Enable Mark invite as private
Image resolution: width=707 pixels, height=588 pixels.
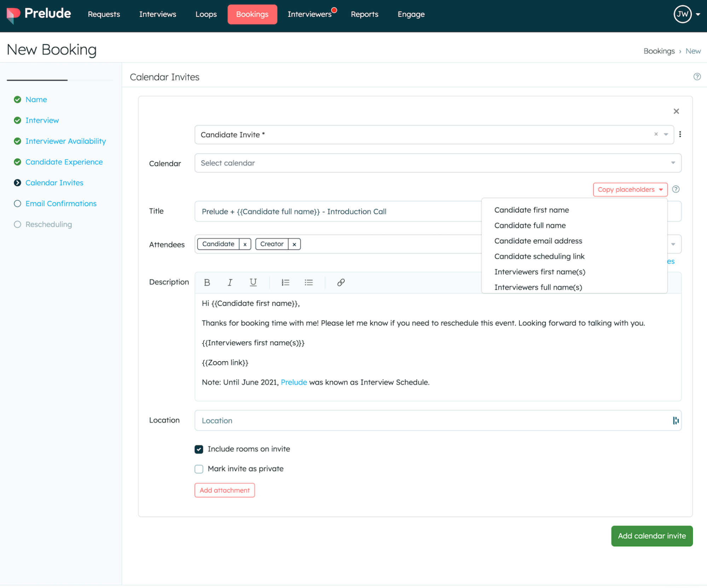(199, 469)
